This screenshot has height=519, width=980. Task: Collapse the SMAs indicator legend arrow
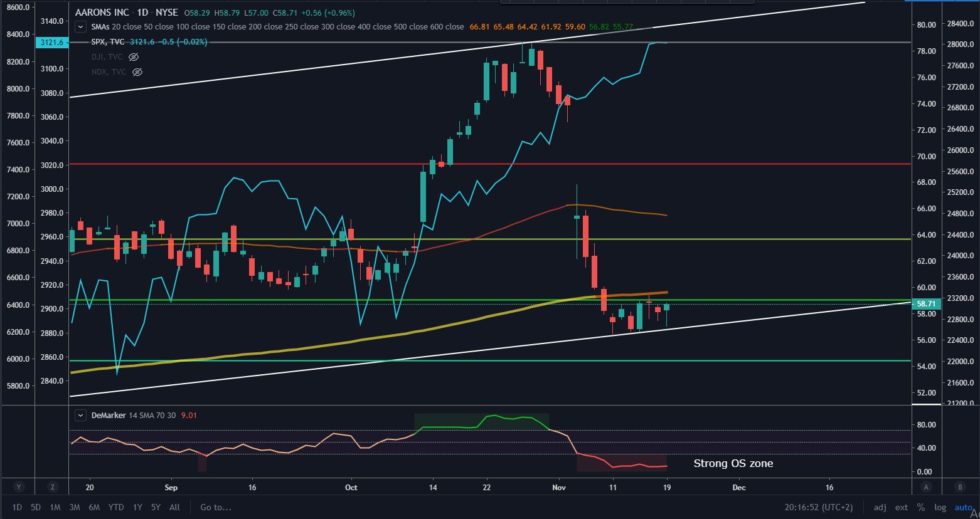[80, 27]
